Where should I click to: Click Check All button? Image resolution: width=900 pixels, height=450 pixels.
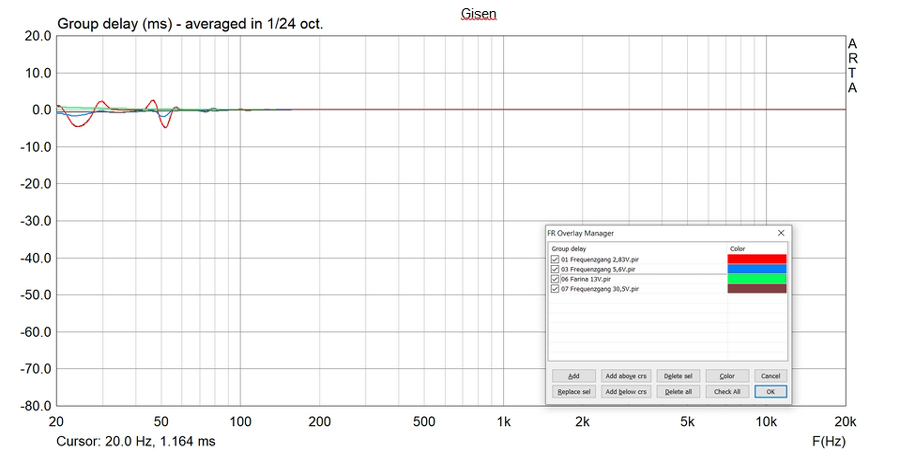pyautogui.click(x=727, y=391)
